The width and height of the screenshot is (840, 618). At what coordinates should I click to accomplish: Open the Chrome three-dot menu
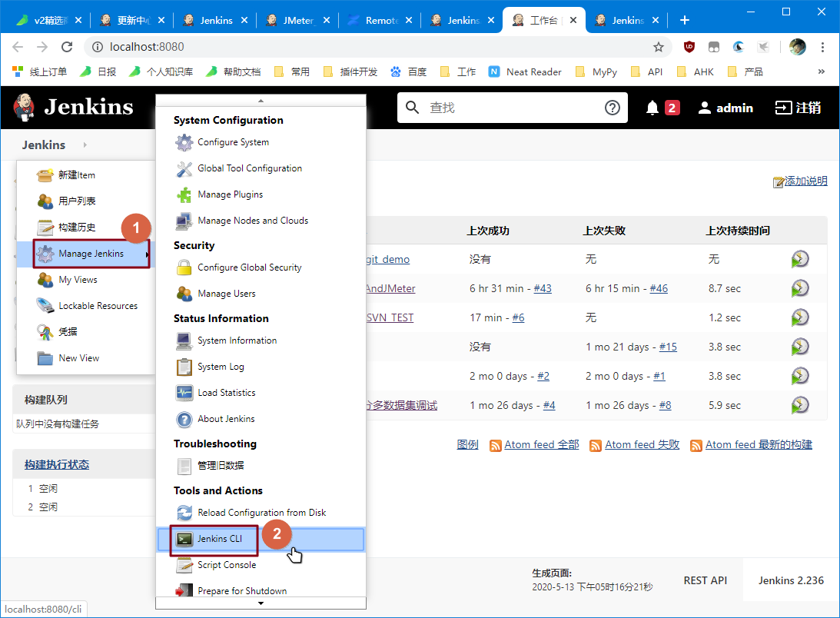822,47
